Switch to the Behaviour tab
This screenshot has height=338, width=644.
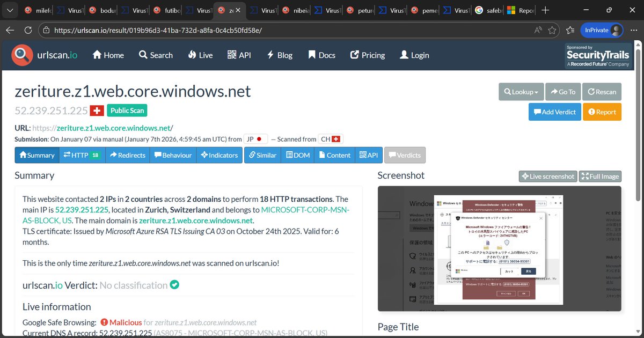(x=173, y=155)
